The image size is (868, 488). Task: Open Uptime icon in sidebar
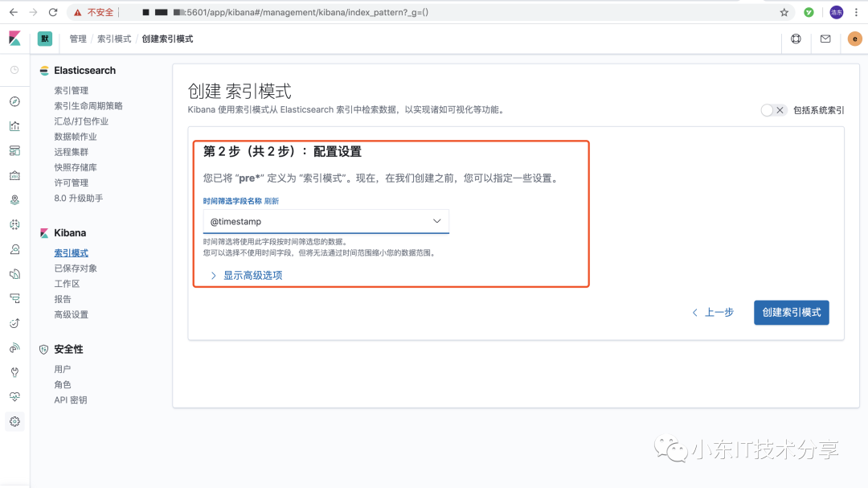[15, 323]
